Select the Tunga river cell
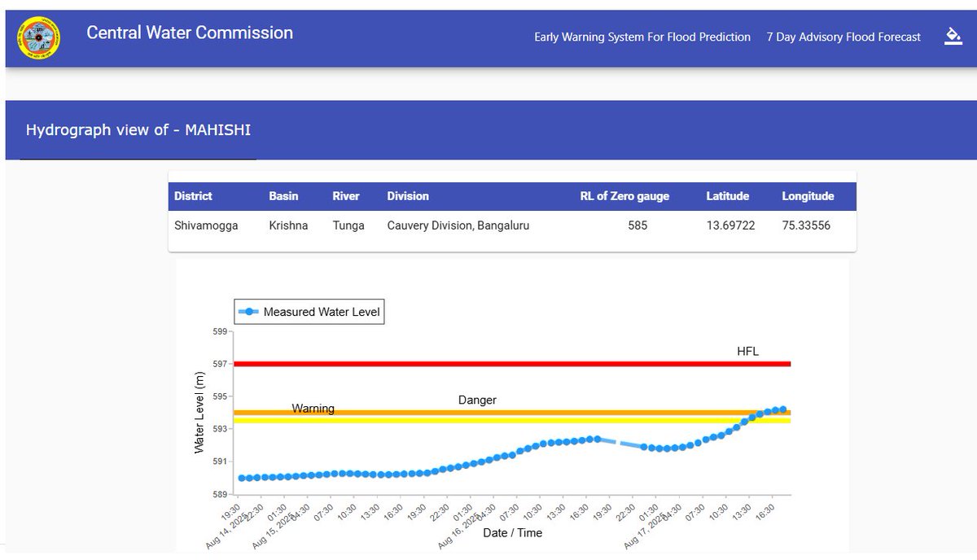Screen dimensions: 977x560 [x=348, y=225]
